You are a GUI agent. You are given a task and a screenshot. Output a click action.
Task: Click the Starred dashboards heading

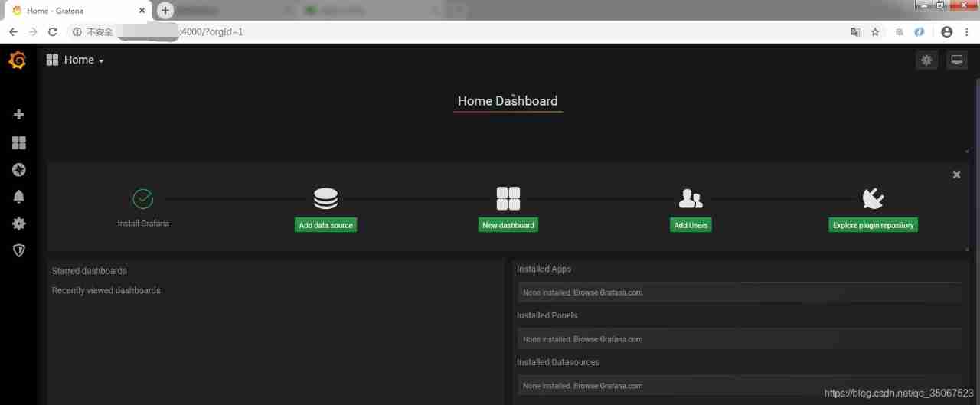coord(90,271)
